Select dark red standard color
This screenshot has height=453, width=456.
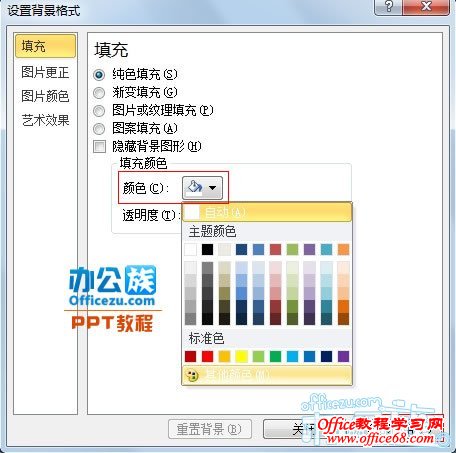pos(190,356)
